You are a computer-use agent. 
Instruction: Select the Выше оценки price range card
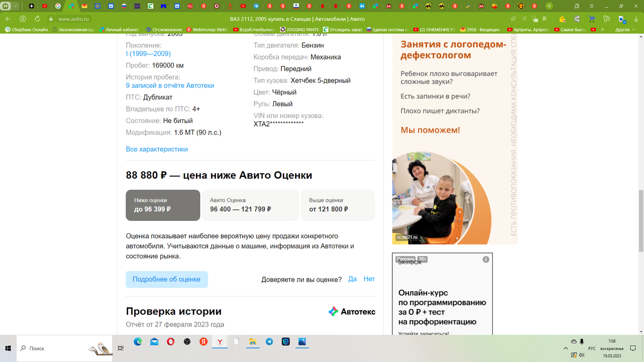pos(338,205)
